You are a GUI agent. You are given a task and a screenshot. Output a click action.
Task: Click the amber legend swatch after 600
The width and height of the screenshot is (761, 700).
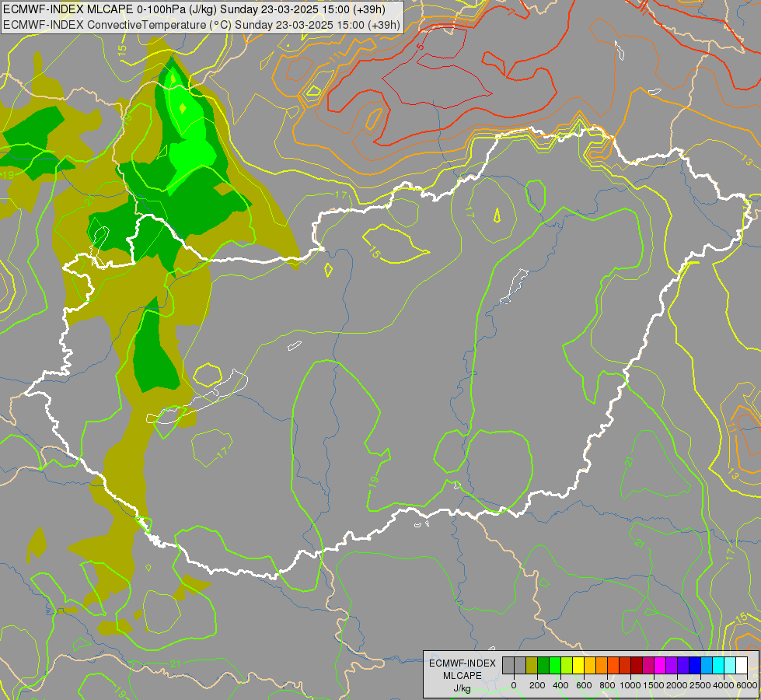click(x=590, y=665)
